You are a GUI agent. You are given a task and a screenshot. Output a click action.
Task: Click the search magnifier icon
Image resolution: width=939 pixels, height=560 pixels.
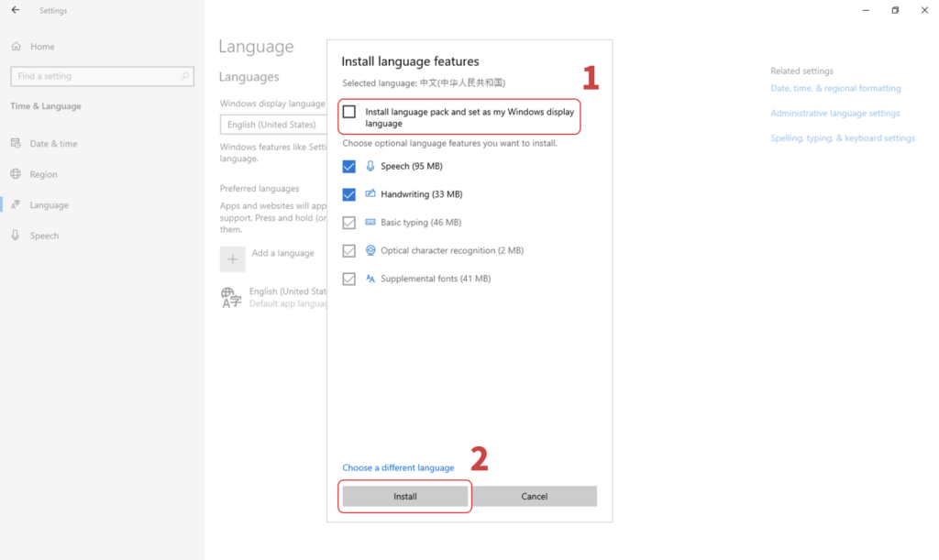pos(185,76)
